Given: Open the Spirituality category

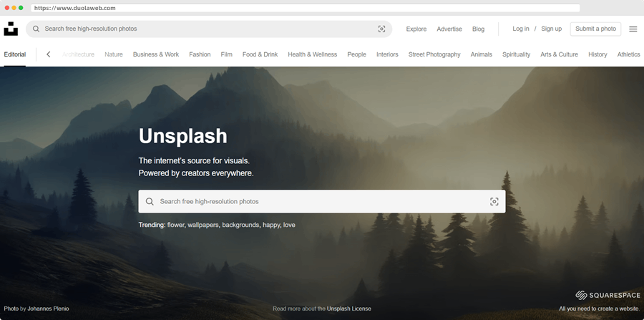Looking at the screenshot, I should 516,54.
